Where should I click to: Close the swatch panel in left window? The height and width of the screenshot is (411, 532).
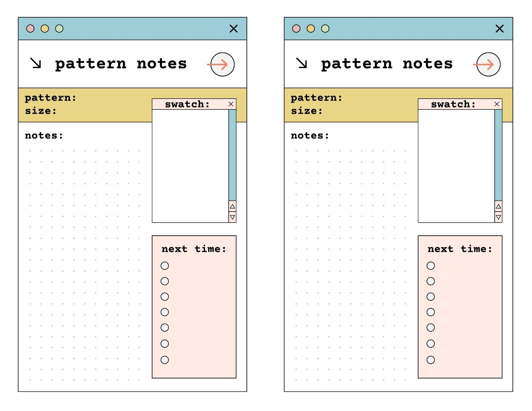coord(231,104)
